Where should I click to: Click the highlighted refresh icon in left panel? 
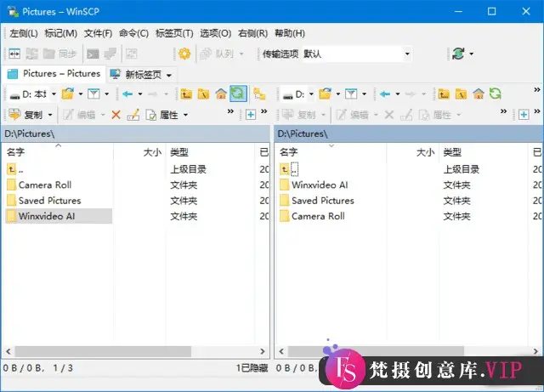coord(238,94)
